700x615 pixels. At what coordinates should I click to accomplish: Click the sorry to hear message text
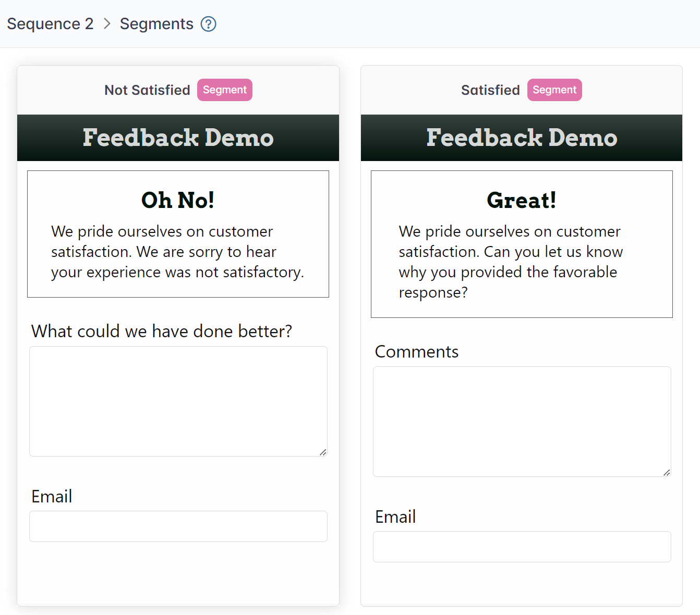(x=177, y=252)
